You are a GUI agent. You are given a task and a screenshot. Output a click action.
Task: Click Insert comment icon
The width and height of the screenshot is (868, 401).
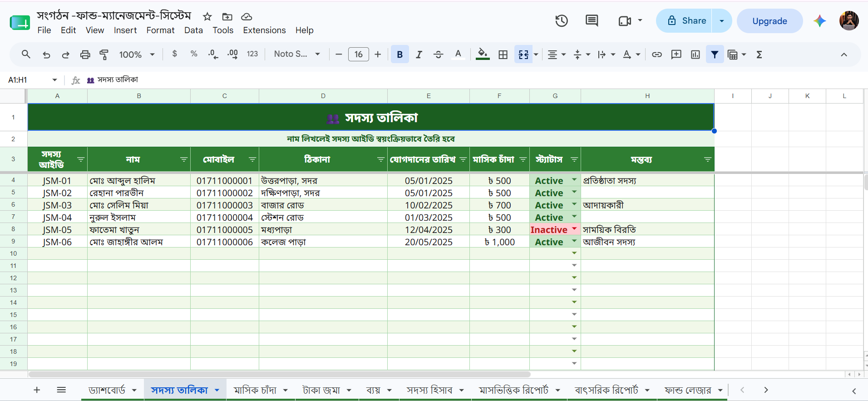(x=676, y=54)
